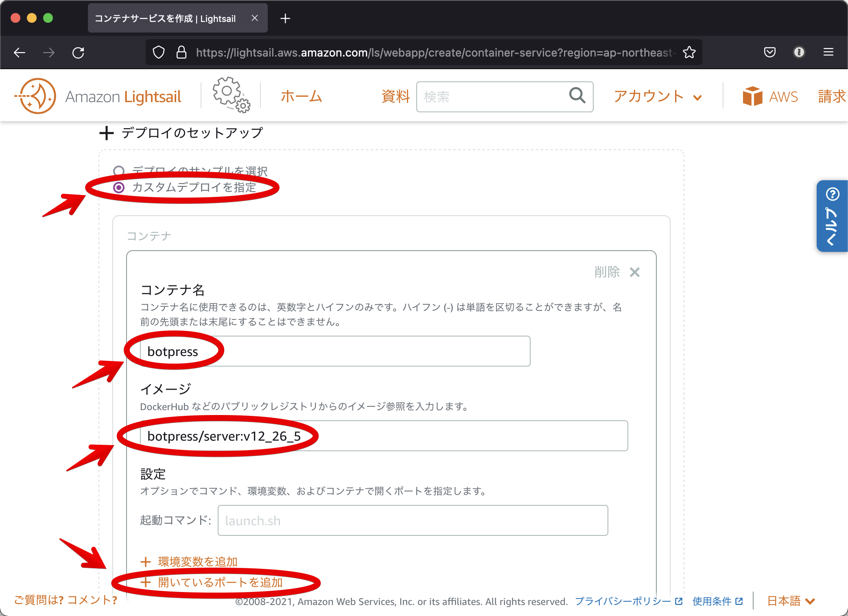The width and height of the screenshot is (848, 616).
Task: Open 使用条件 terms link
Action: pyautogui.click(x=718, y=601)
